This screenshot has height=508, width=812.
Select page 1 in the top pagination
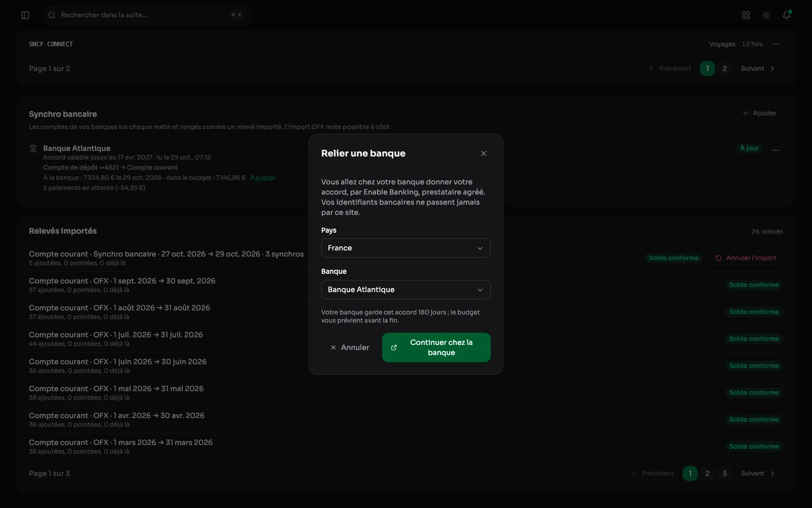707,69
